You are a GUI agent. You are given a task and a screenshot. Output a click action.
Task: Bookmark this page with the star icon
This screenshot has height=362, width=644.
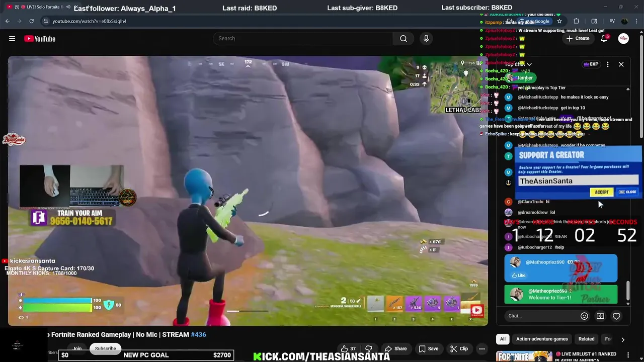(x=559, y=21)
